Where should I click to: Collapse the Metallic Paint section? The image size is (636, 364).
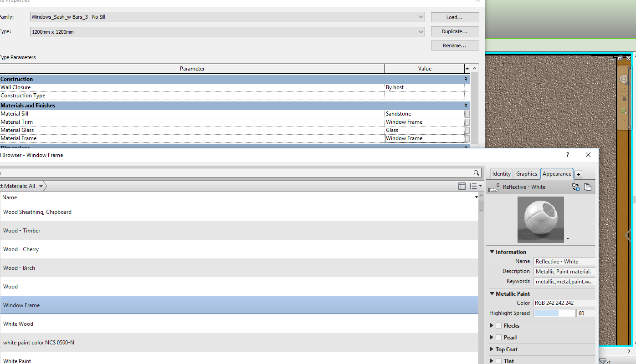tap(492, 294)
